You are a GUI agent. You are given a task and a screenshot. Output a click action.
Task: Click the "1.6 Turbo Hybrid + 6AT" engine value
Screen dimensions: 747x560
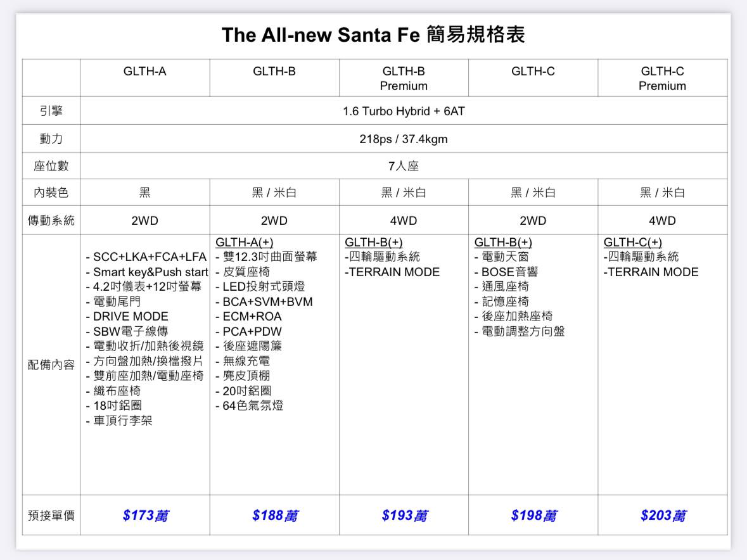(404, 111)
